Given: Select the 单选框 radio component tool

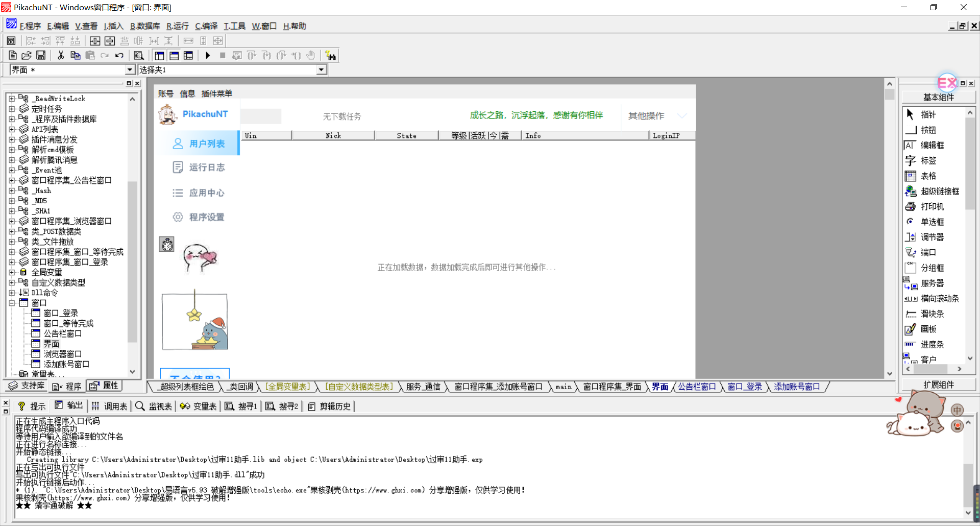Looking at the screenshot, I should tap(932, 222).
